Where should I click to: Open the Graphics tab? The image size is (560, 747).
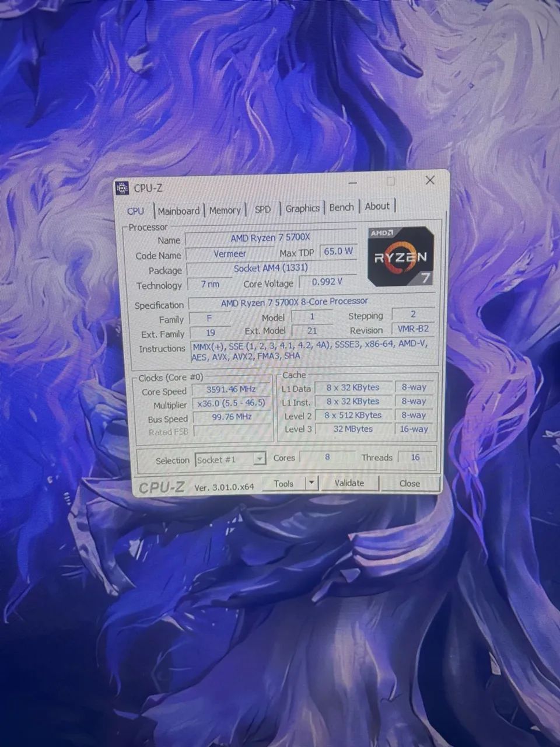pyautogui.click(x=302, y=208)
